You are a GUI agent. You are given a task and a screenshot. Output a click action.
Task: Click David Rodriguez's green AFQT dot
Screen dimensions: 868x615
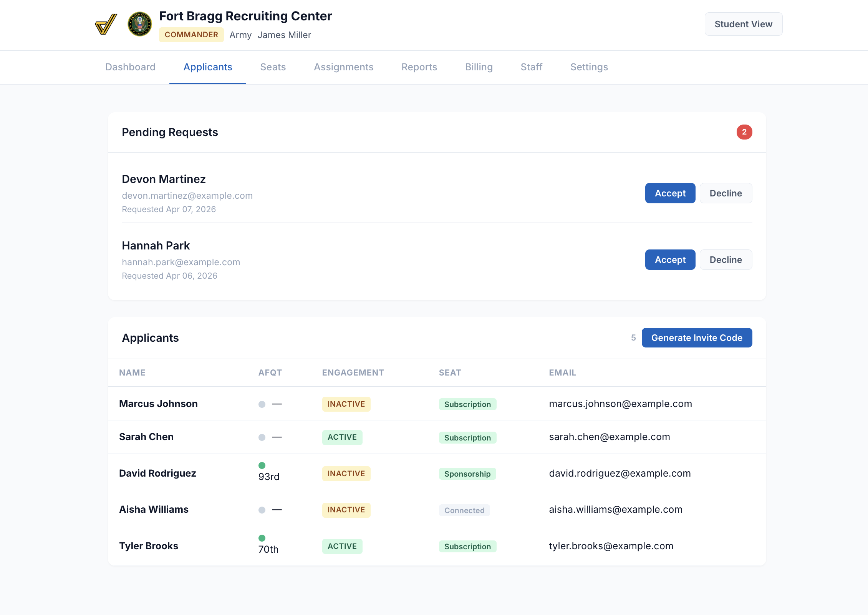click(262, 465)
